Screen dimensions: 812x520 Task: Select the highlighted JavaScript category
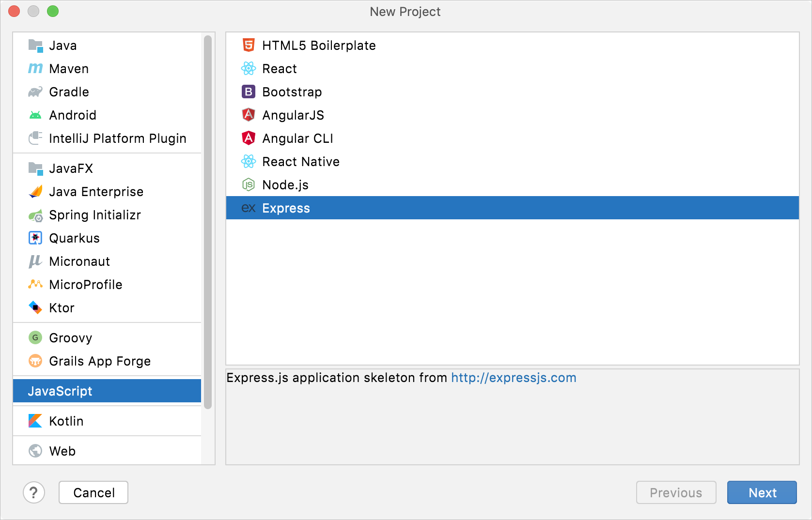point(107,391)
